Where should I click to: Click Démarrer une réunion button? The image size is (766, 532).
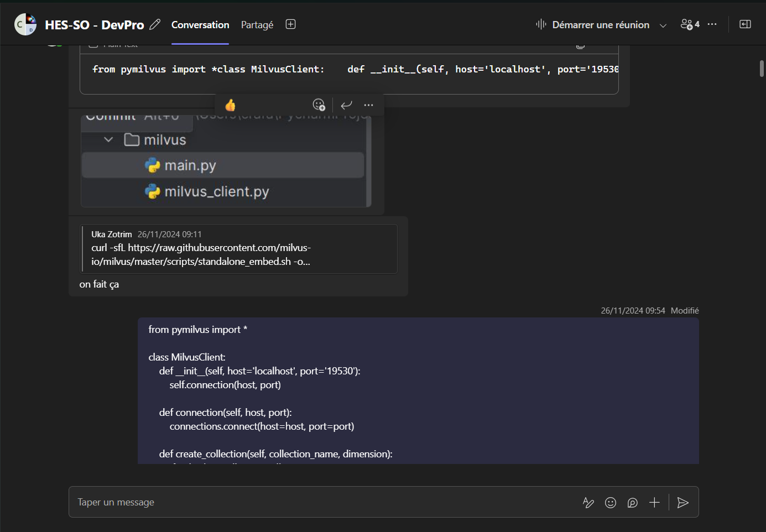pos(593,25)
